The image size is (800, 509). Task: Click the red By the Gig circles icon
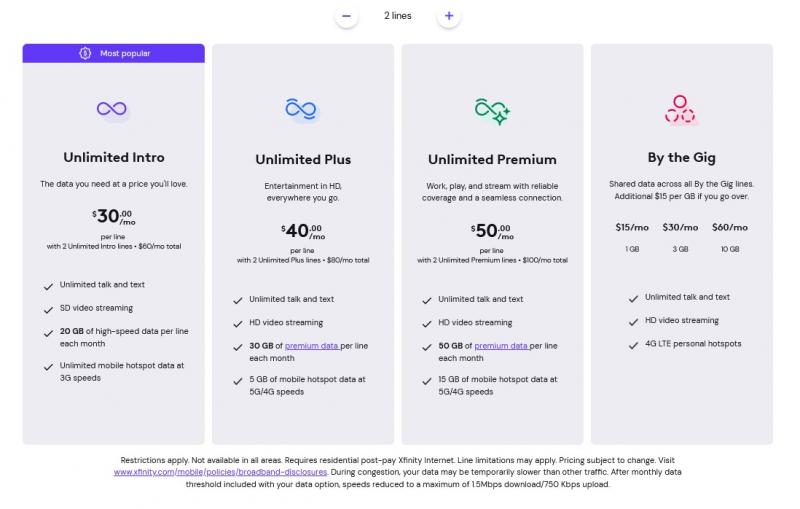click(x=680, y=109)
